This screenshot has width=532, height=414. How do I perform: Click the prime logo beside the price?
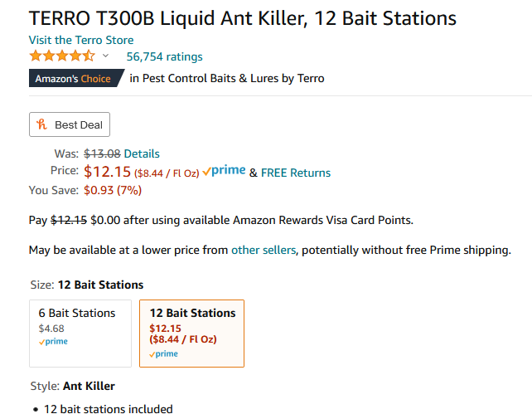pyautogui.click(x=224, y=170)
